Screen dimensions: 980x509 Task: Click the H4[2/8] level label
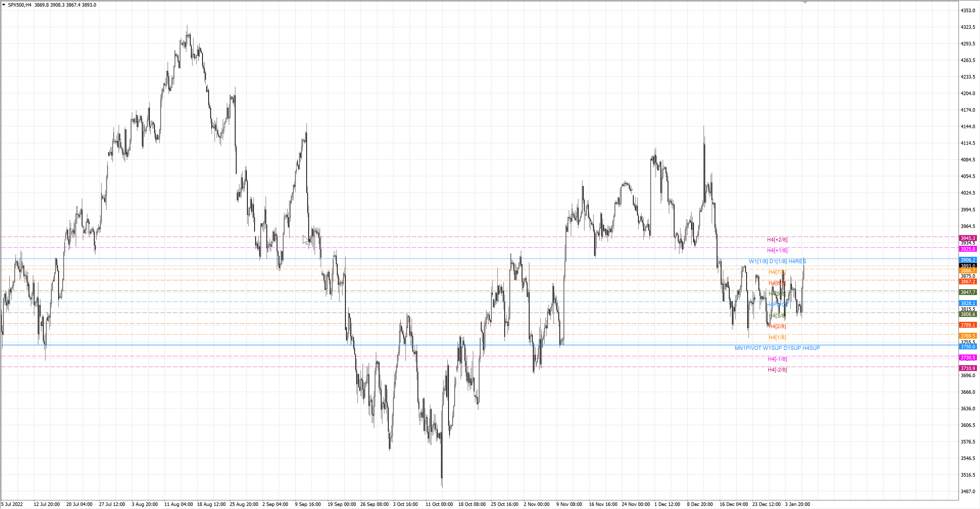coord(777,326)
